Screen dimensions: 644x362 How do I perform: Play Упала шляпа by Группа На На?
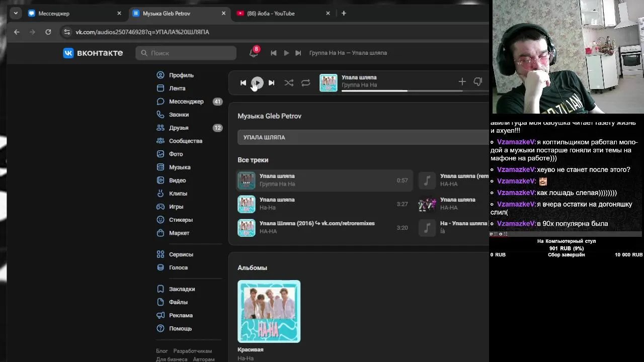tap(325, 180)
